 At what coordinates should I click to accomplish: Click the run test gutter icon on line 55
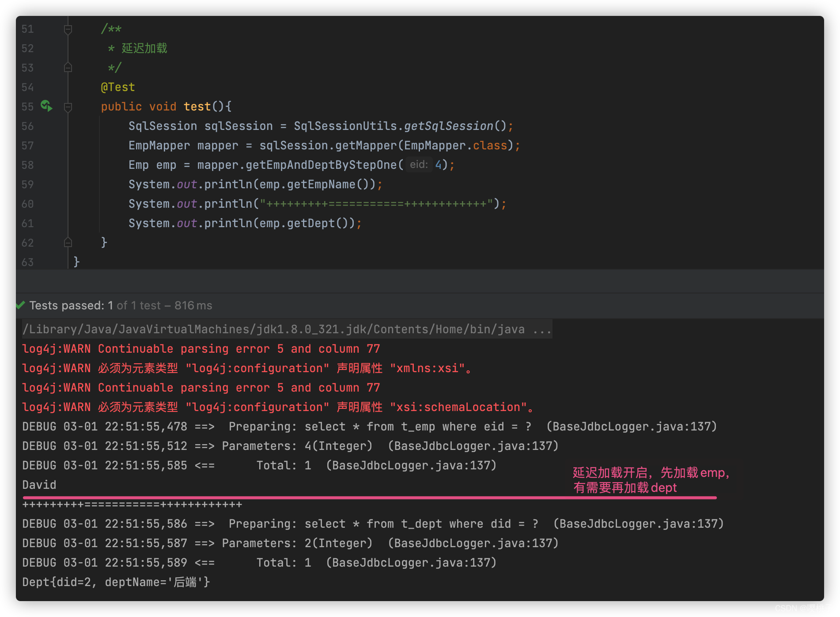[46, 106]
